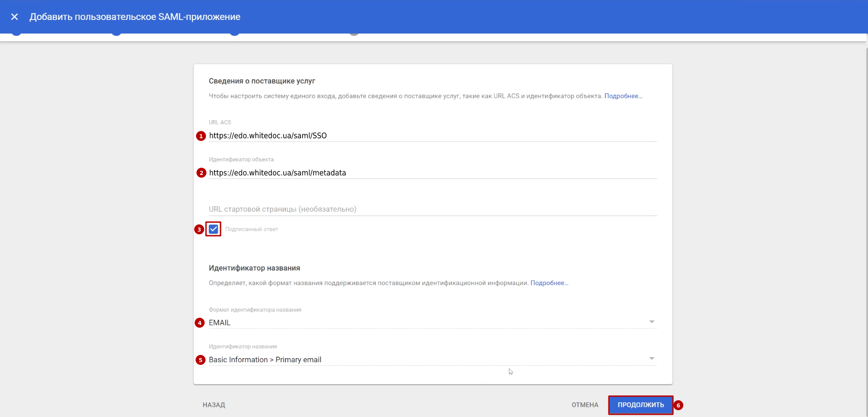Close the SAML app dialog with the X icon

[x=15, y=17]
